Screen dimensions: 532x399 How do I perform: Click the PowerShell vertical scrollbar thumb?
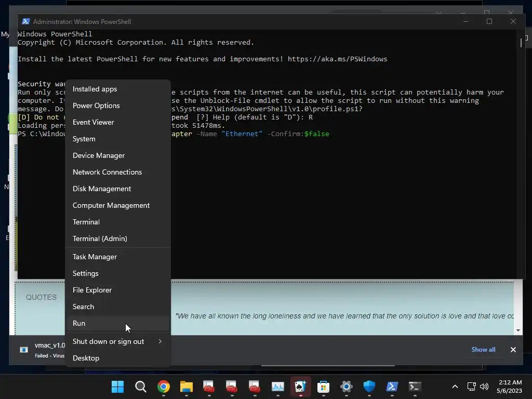point(521,43)
